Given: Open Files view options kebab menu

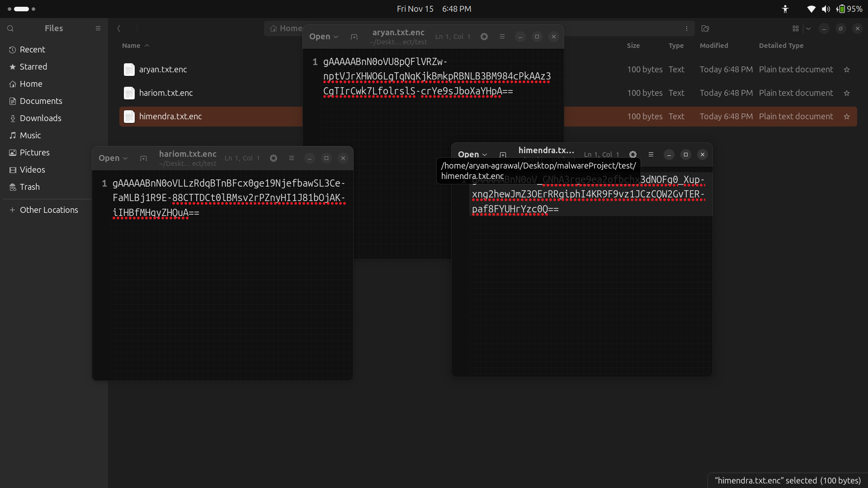Looking at the screenshot, I should [x=687, y=28].
